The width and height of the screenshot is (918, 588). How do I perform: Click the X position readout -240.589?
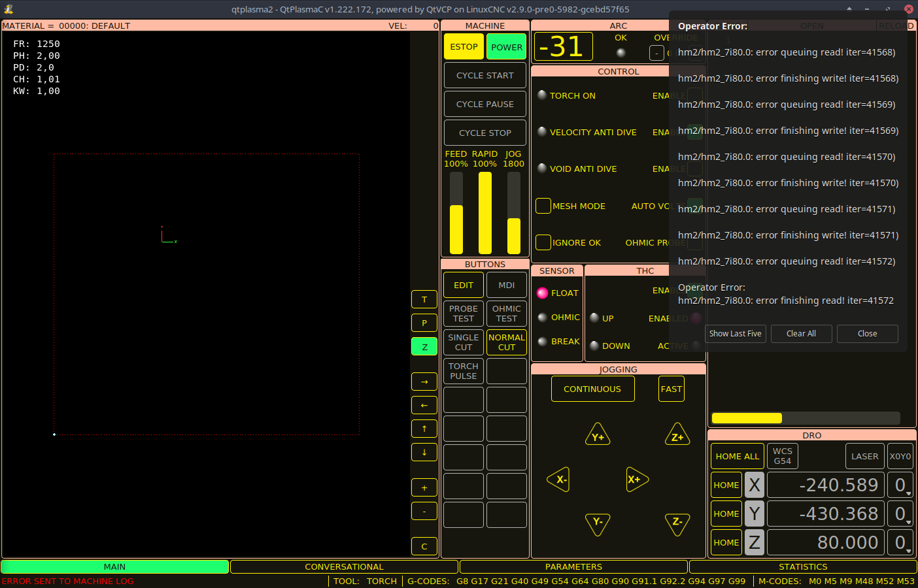point(826,485)
